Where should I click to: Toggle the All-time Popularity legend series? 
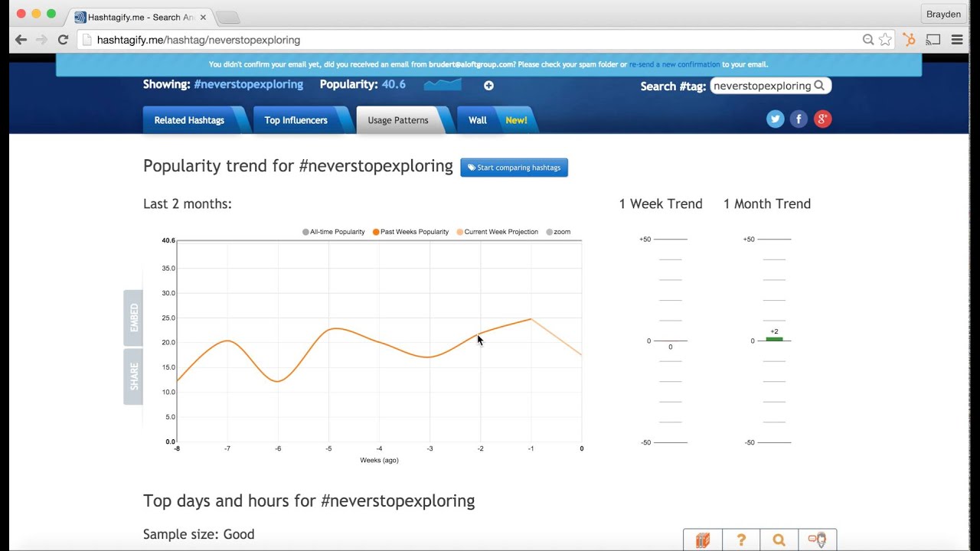tap(334, 232)
